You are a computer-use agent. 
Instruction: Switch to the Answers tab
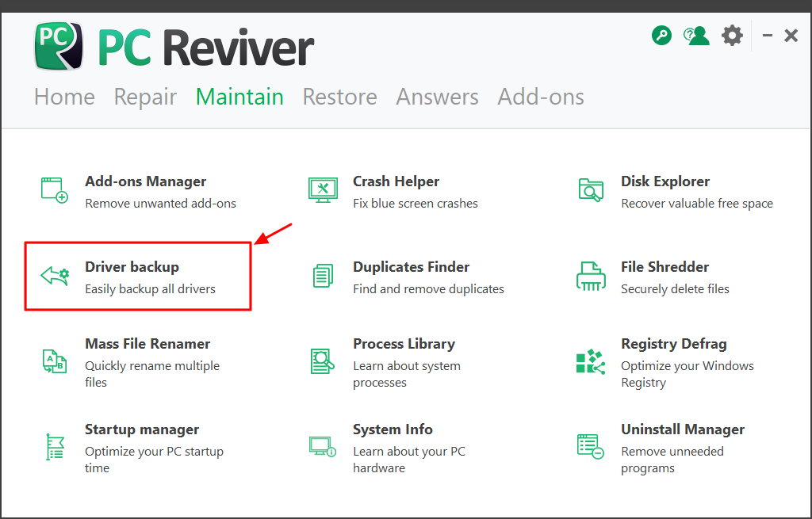click(438, 97)
